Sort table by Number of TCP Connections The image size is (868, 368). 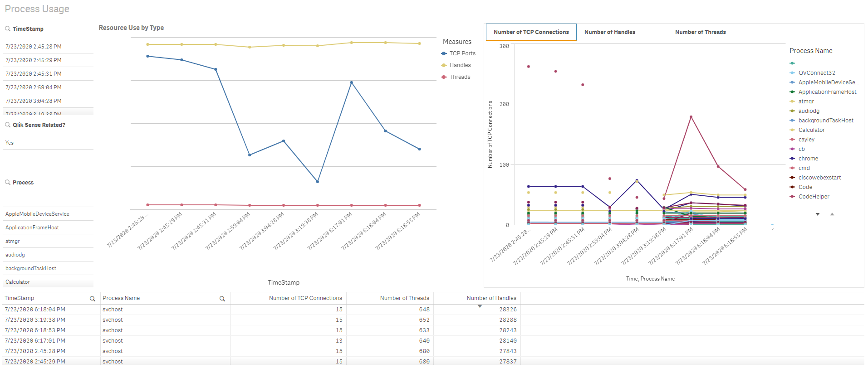[x=305, y=298]
